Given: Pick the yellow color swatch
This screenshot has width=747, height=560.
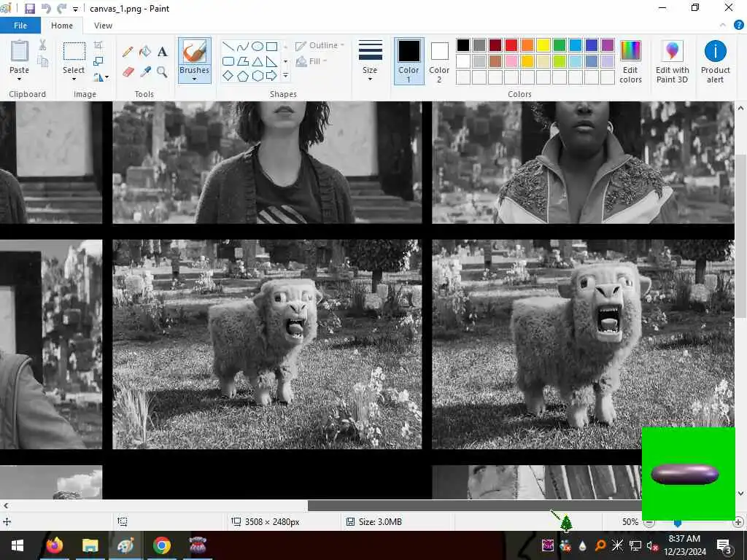Looking at the screenshot, I should [x=543, y=45].
